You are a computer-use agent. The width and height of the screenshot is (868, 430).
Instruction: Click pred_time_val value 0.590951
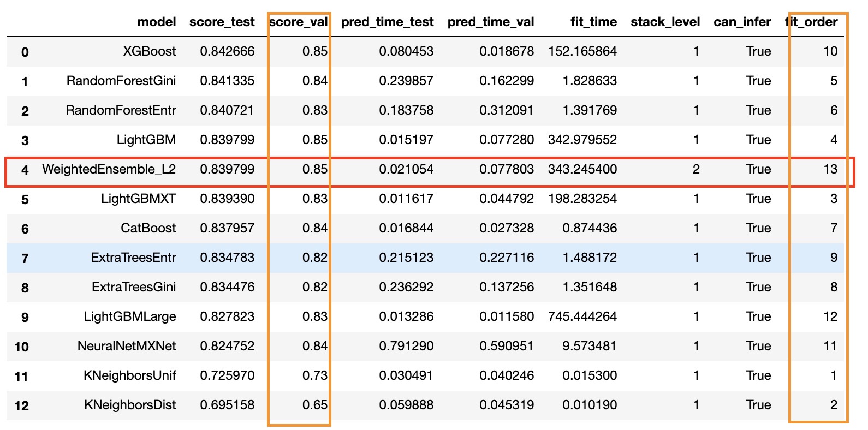click(507, 346)
